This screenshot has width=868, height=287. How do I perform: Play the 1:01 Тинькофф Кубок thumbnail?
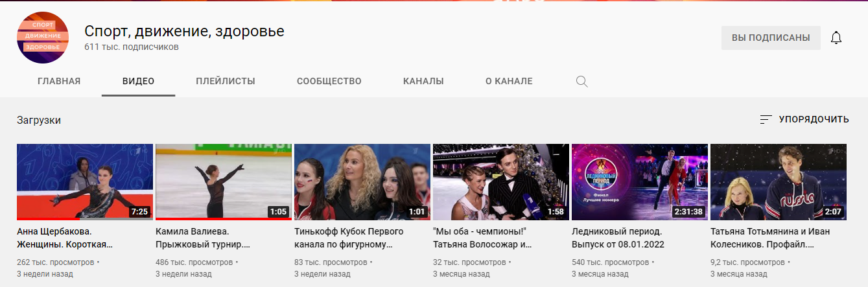coord(362,181)
